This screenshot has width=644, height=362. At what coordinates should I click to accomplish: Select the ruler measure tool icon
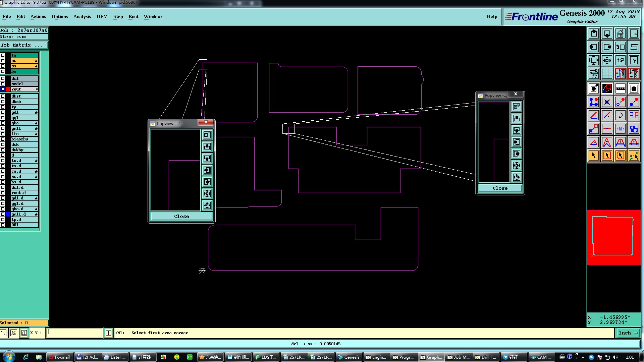click(620, 88)
